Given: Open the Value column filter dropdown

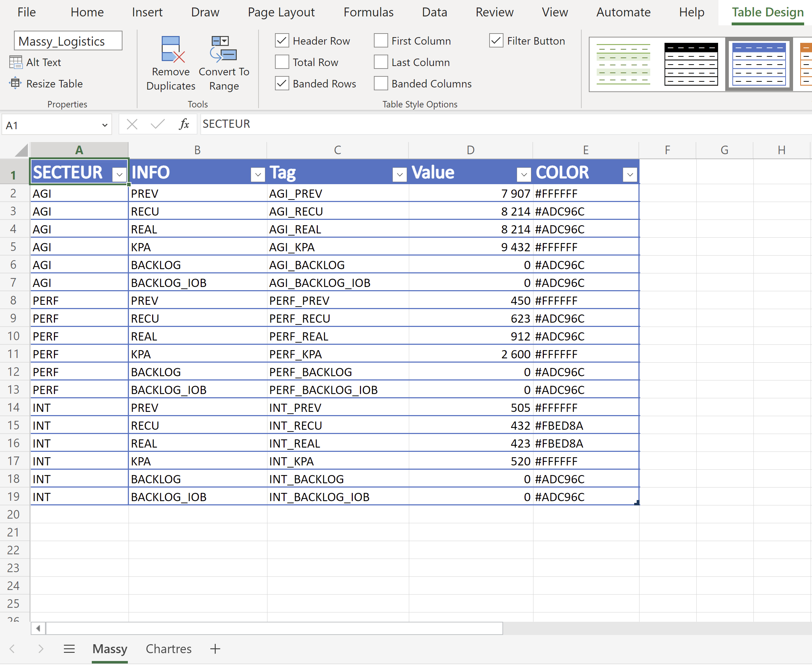Looking at the screenshot, I should tap(524, 174).
